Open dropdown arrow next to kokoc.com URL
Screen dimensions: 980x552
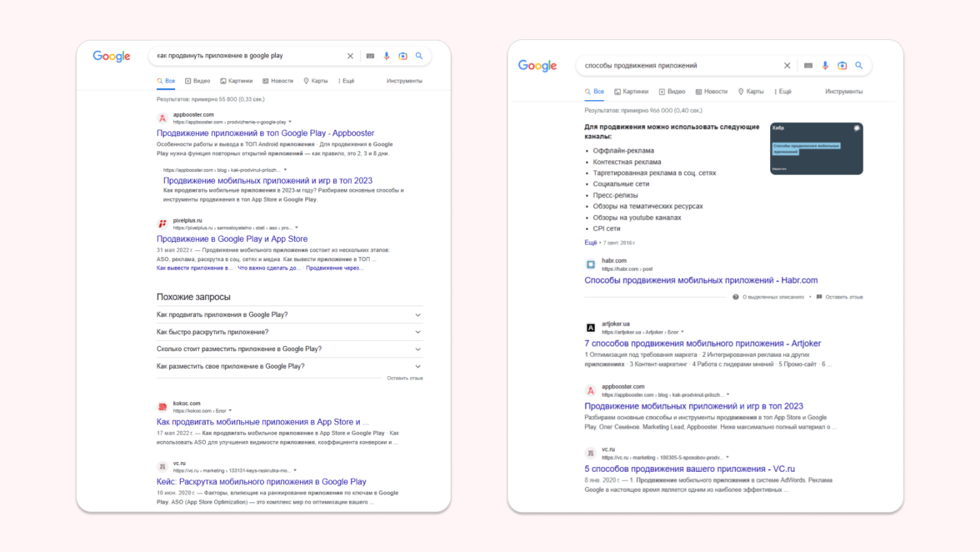point(230,411)
